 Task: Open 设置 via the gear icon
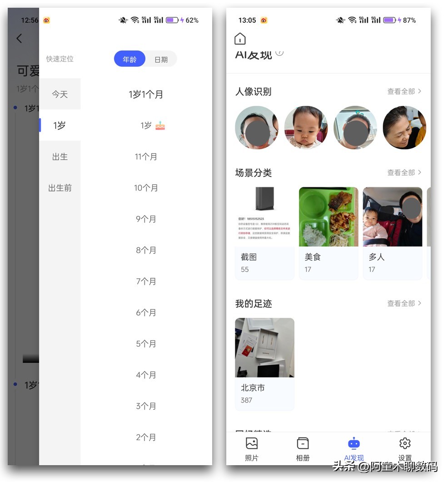point(404,443)
